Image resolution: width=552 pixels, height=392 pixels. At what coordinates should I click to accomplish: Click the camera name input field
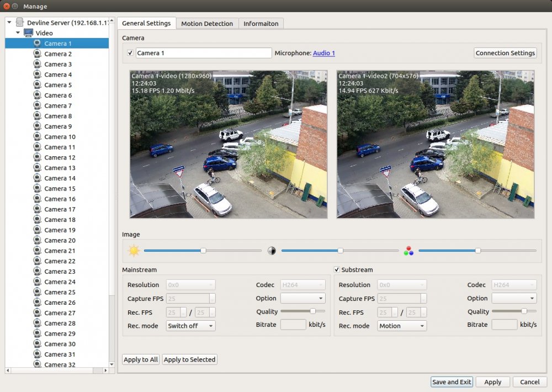[204, 53]
